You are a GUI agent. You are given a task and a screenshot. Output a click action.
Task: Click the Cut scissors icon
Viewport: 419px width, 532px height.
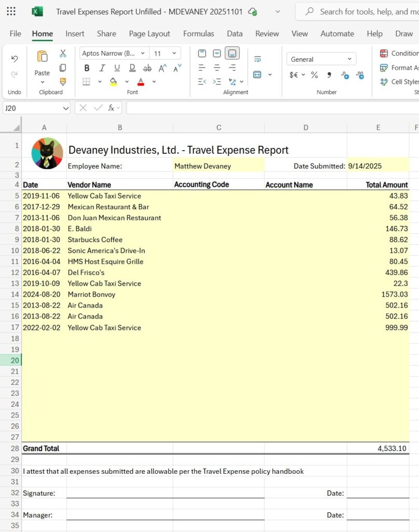coord(63,54)
